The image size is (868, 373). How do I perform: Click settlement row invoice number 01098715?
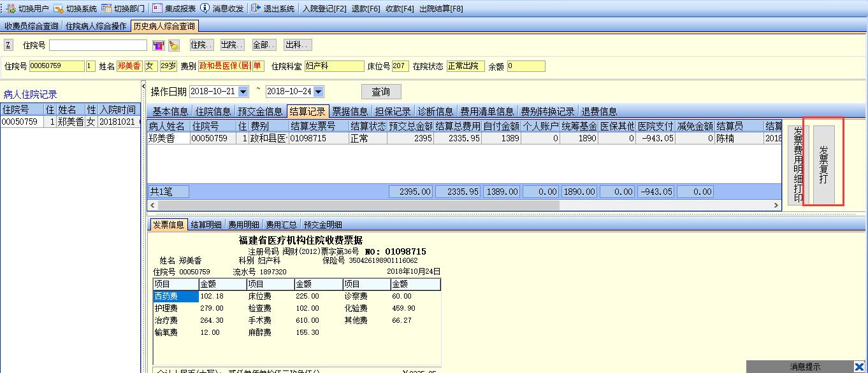point(318,138)
